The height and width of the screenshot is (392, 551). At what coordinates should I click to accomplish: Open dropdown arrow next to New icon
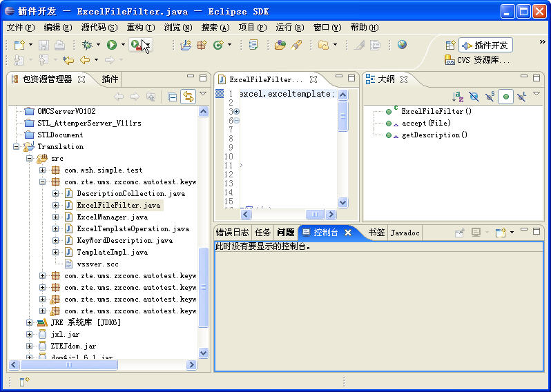point(30,45)
